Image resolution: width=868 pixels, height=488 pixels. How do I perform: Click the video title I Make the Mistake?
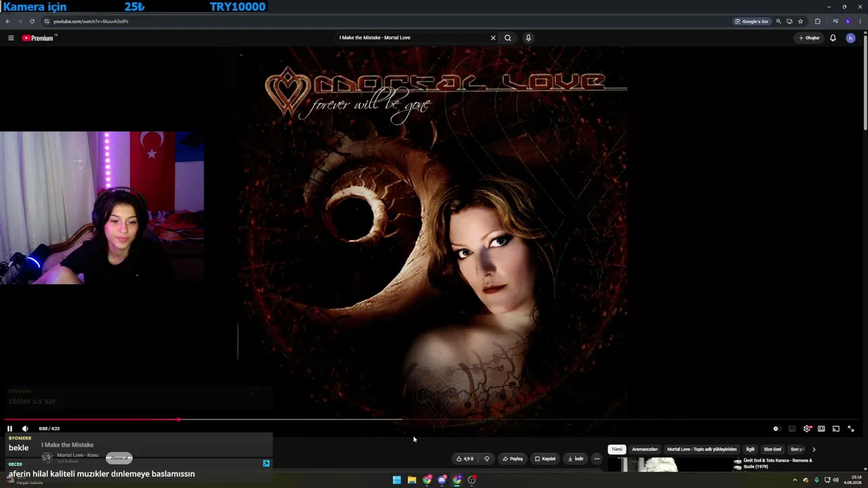tap(68, 445)
